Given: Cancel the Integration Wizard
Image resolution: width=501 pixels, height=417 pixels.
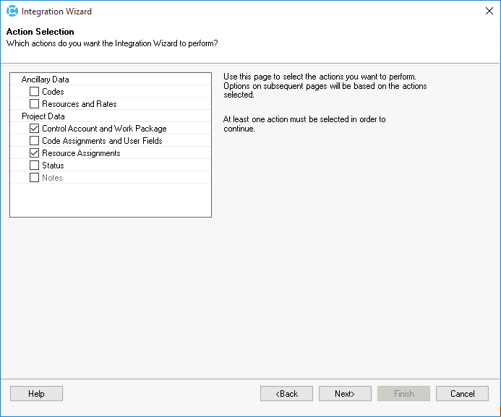Looking at the screenshot, I should pos(462,394).
